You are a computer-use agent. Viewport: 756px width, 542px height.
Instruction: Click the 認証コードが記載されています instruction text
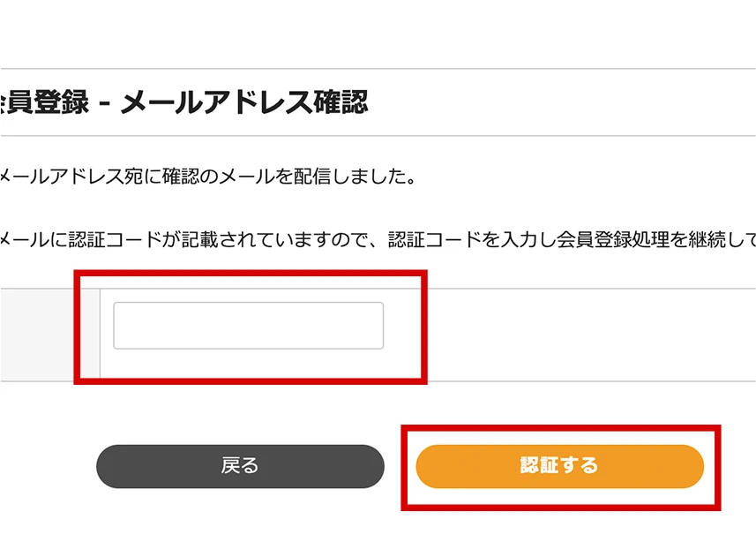click(378, 238)
